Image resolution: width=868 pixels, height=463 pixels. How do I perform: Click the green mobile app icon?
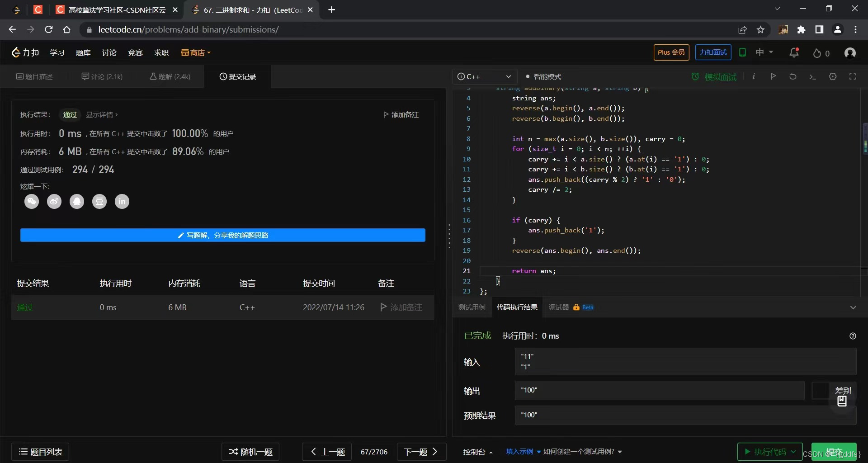click(x=742, y=52)
